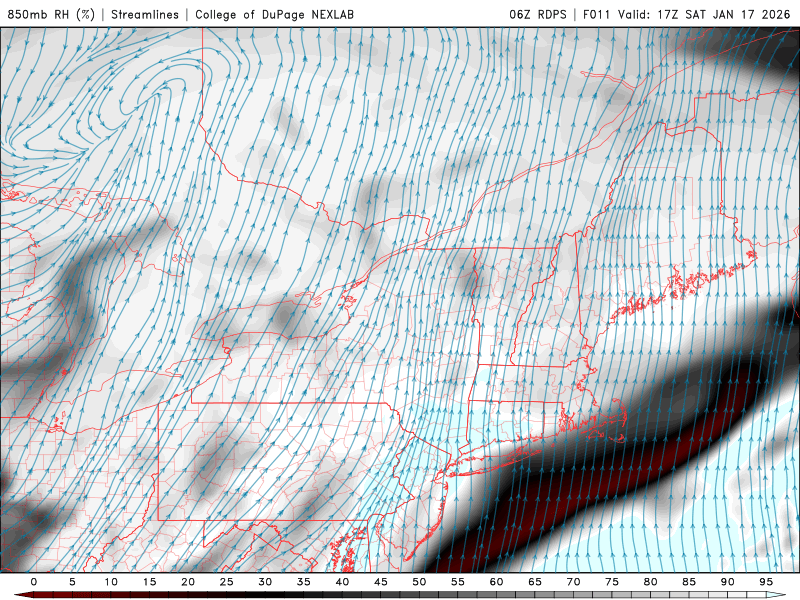This screenshot has height=600, width=800.
Task: Click the "College of DuPage NEXLAB" text
Action: coord(274,14)
